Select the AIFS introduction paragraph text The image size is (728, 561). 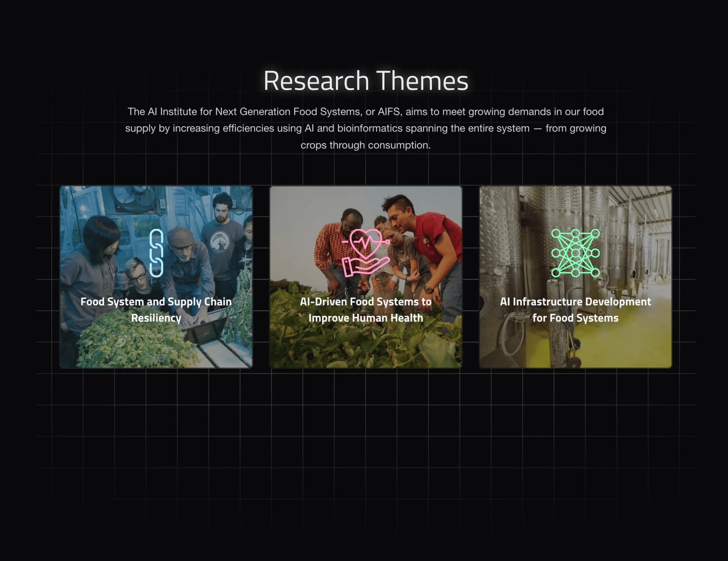(x=365, y=128)
